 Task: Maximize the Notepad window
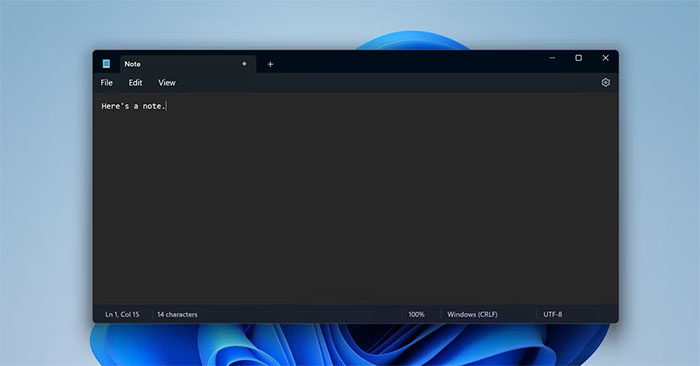pos(579,58)
